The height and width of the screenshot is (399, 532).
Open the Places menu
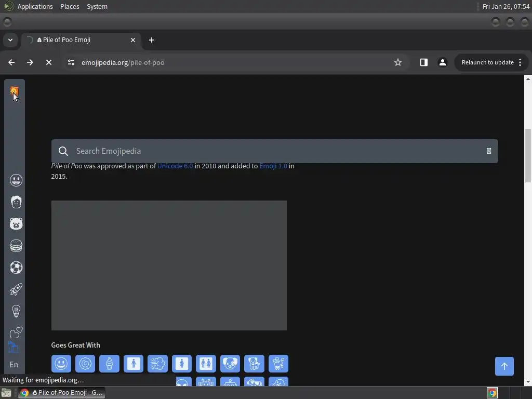pyautogui.click(x=70, y=6)
